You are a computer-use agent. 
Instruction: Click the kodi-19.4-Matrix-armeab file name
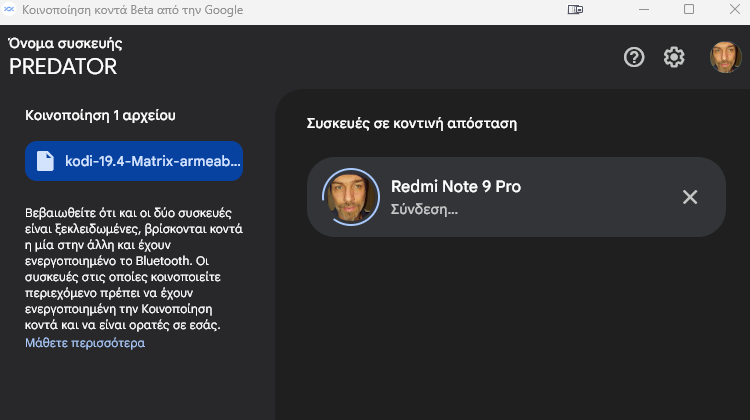pyautogui.click(x=153, y=161)
